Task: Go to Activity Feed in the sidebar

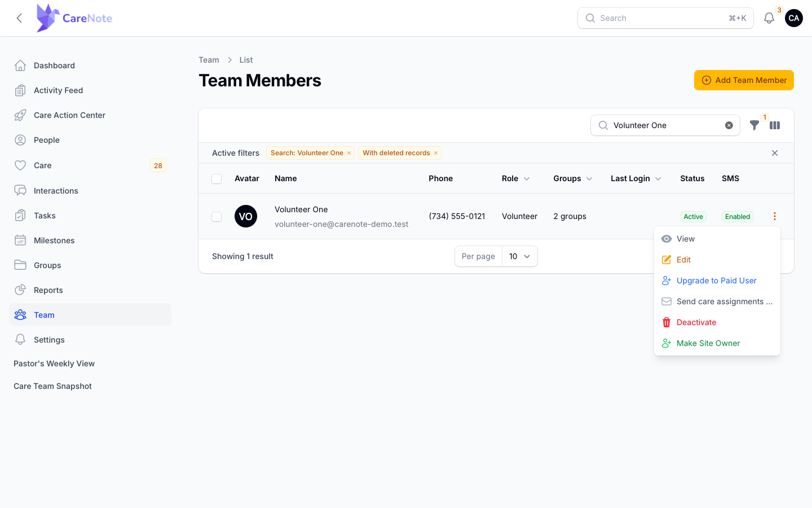Action: click(90, 90)
